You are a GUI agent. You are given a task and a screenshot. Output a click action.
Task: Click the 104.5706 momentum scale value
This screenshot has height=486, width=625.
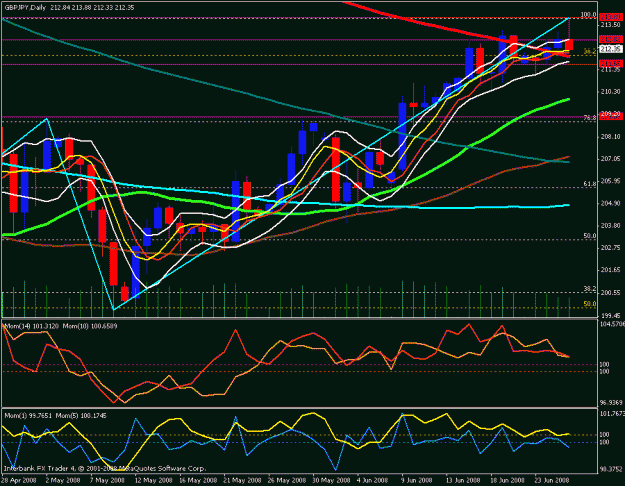pyautogui.click(x=612, y=324)
